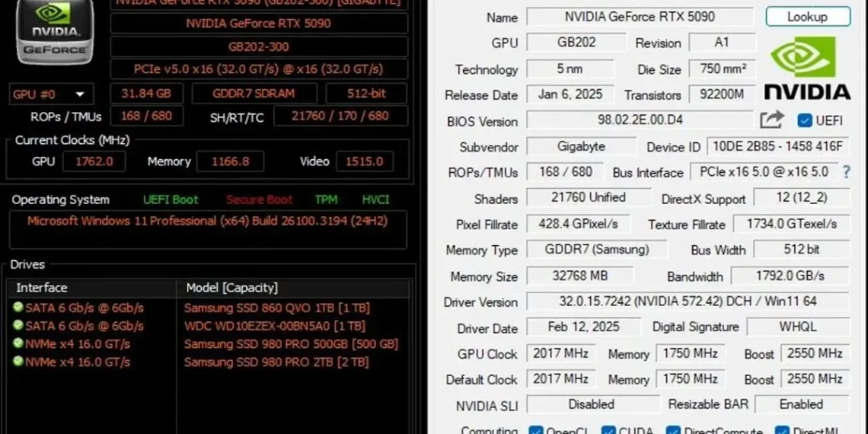This screenshot has height=434, width=868.
Task: Click the Interface column header in Drives
Action: point(92,288)
